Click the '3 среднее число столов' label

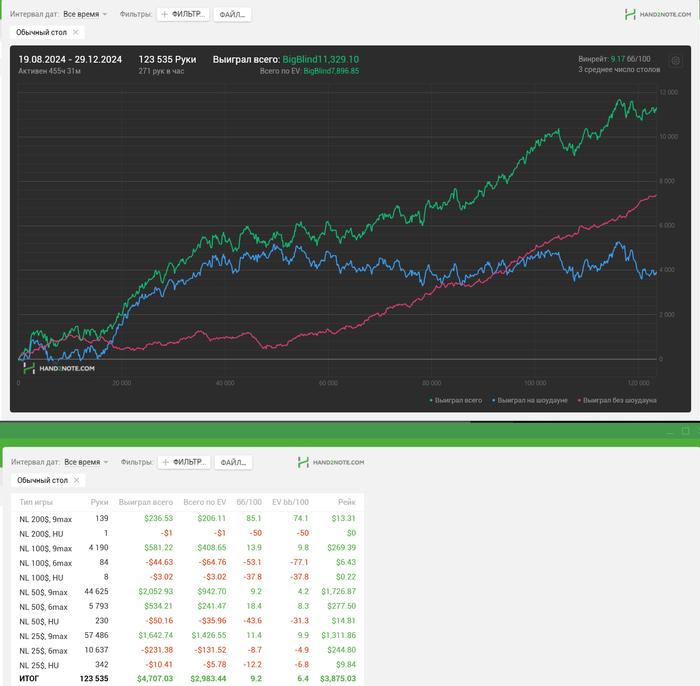pyautogui.click(x=619, y=70)
